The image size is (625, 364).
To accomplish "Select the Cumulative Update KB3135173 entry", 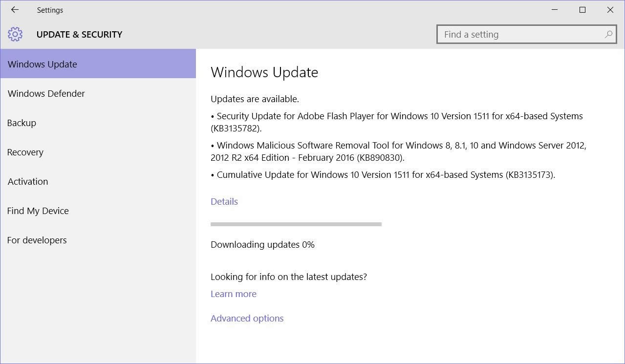I will (x=384, y=174).
